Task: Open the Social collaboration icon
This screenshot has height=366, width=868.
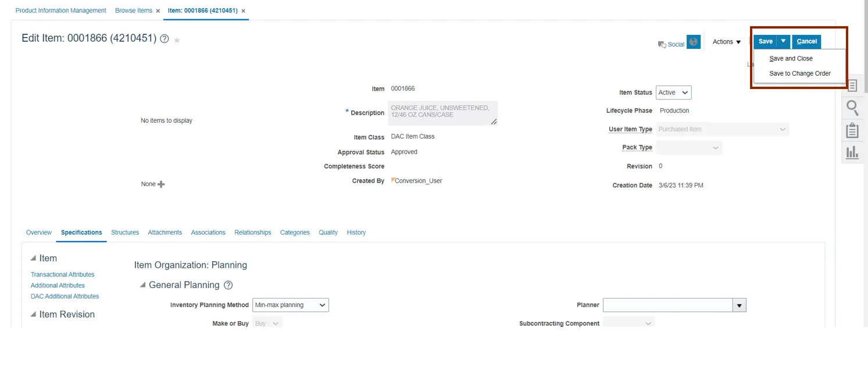Action: coord(671,44)
